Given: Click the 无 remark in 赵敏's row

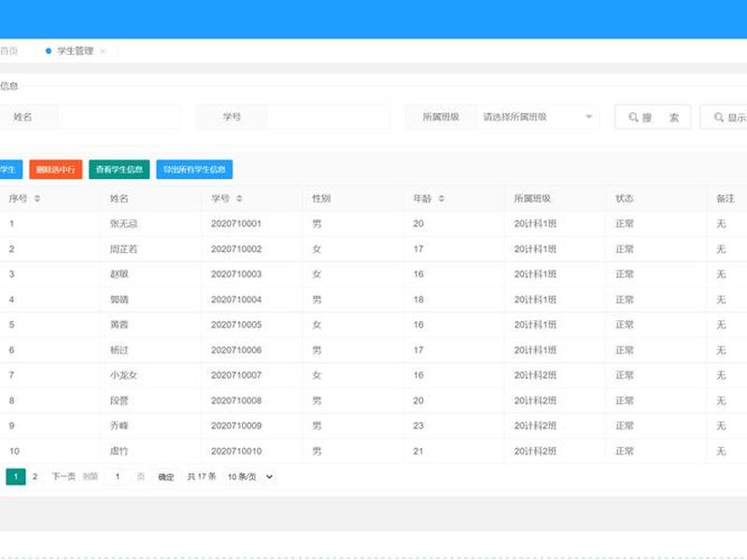Looking at the screenshot, I should (x=721, y=274).
